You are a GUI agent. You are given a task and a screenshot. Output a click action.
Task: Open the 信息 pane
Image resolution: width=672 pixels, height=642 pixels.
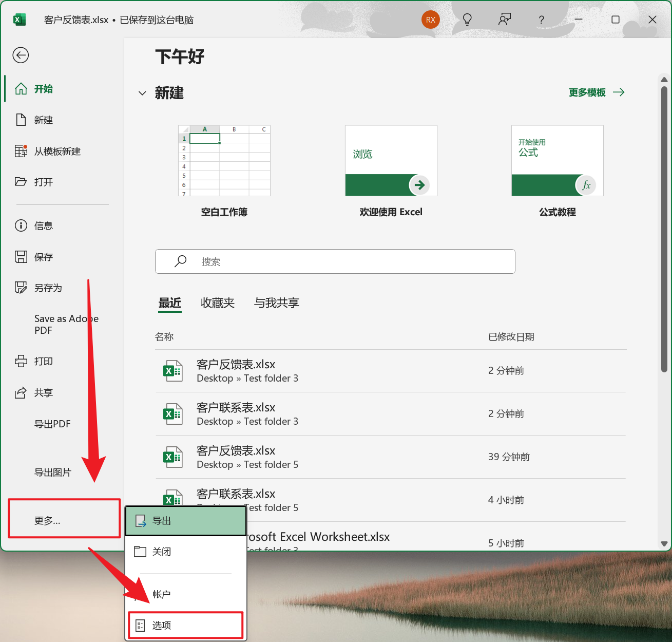43,225
